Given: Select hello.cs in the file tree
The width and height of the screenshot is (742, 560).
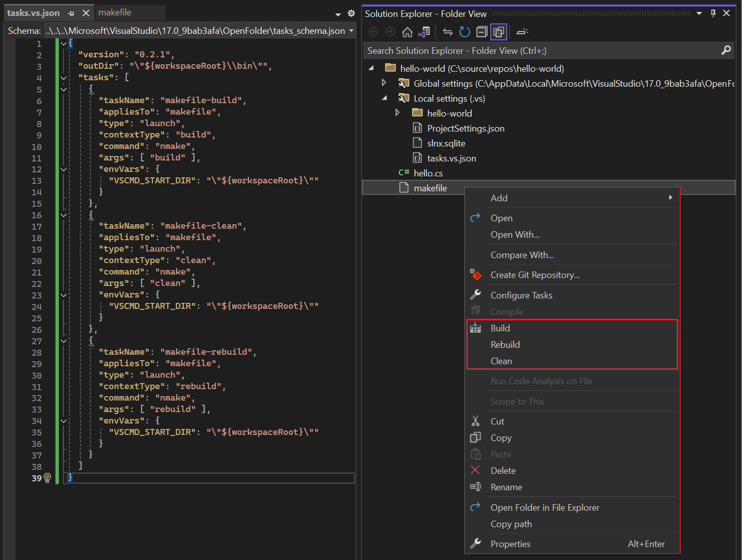Looking at the screenshot, I should [428, 173].
